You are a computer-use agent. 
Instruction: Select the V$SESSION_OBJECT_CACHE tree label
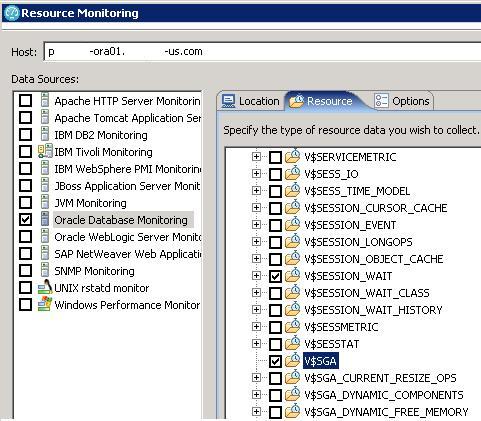(374, 259)
